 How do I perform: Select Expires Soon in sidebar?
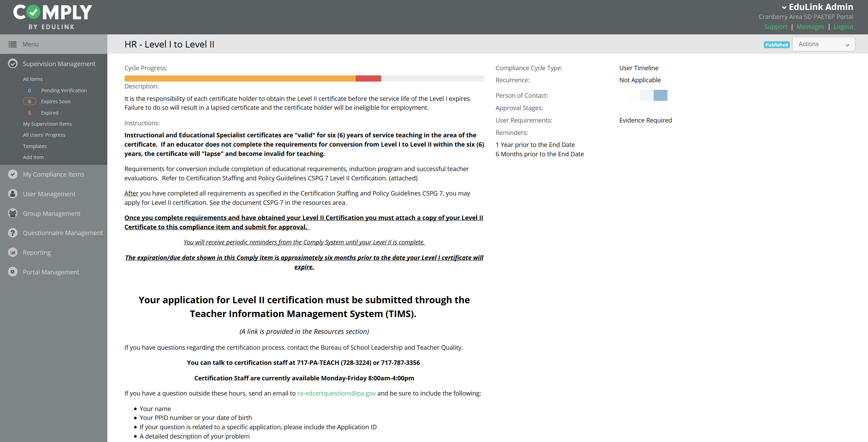[x=56, y=102]
